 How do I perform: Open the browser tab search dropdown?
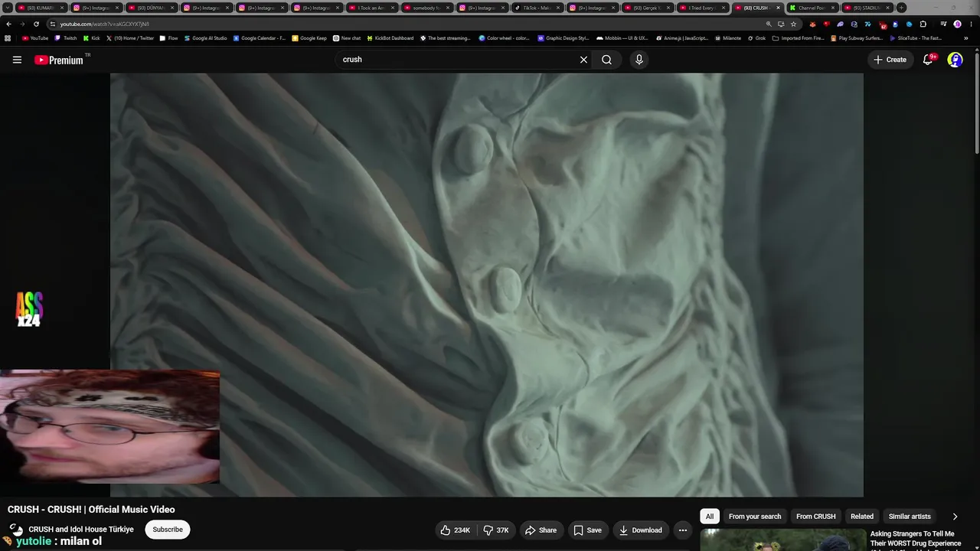point(8,8)
